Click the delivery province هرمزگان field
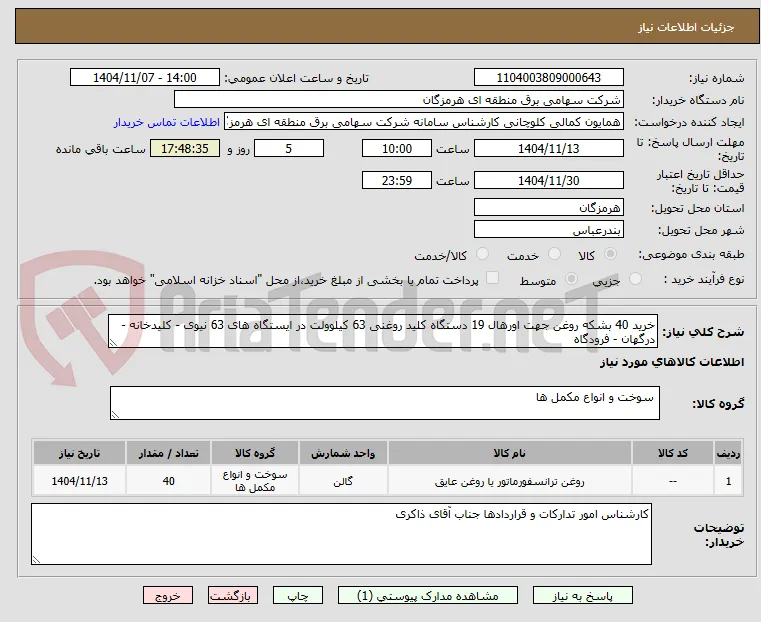 (548, 208)
